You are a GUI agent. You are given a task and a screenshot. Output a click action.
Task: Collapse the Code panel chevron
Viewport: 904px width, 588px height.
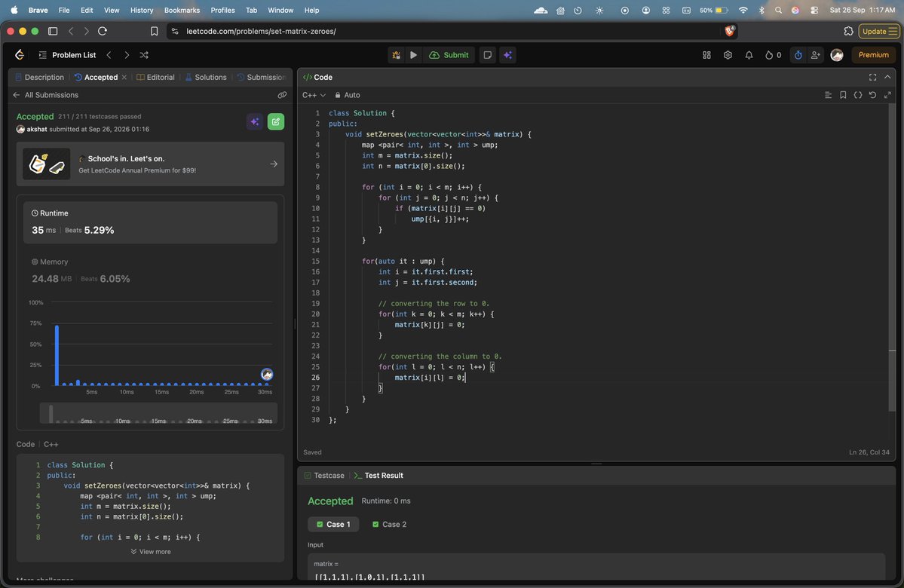pos(887,77)
